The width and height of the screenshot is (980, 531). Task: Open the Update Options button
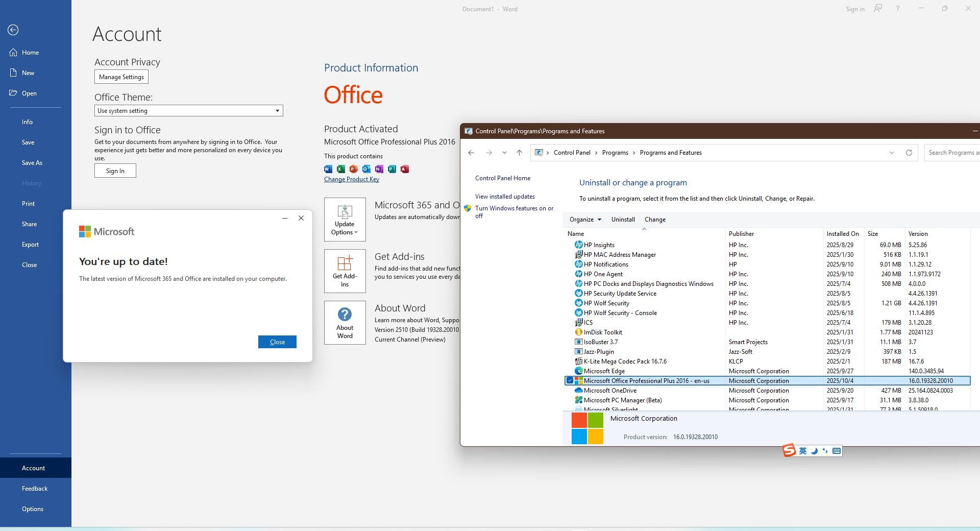pos(345,220)
